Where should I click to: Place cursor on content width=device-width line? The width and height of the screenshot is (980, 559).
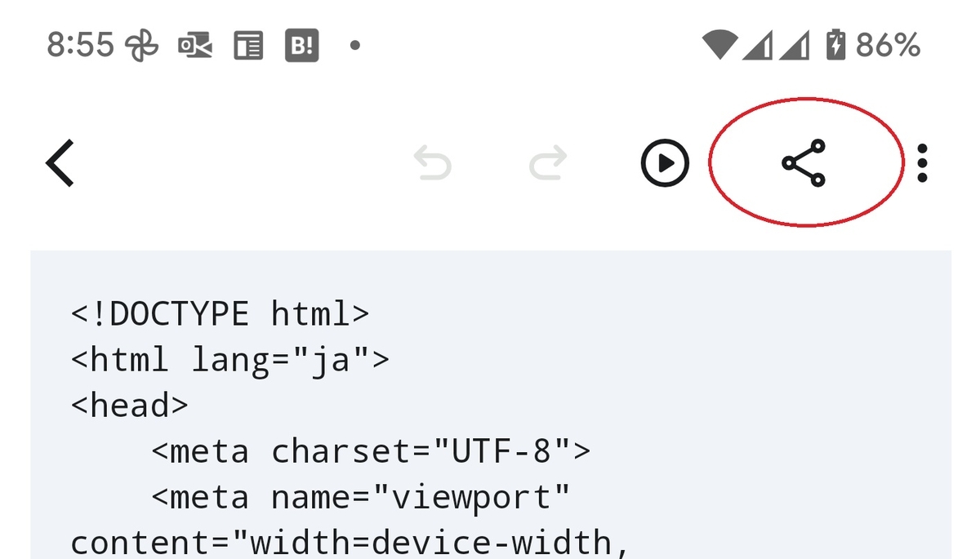coord(351,542)
